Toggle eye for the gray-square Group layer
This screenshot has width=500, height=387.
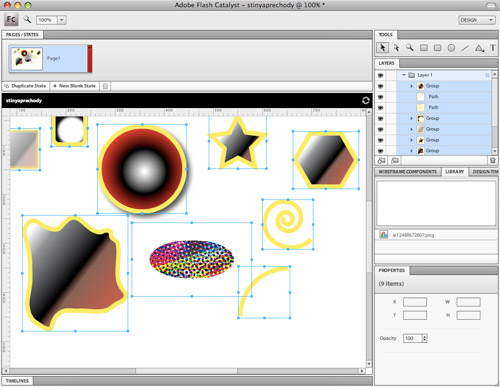click(381, 129)
